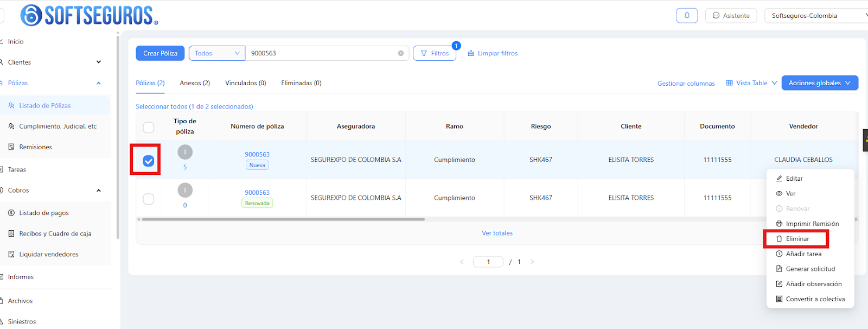Switch to the Vinculados (0) tab
This screenshot has width=868, height=329.
click(246, 83)
